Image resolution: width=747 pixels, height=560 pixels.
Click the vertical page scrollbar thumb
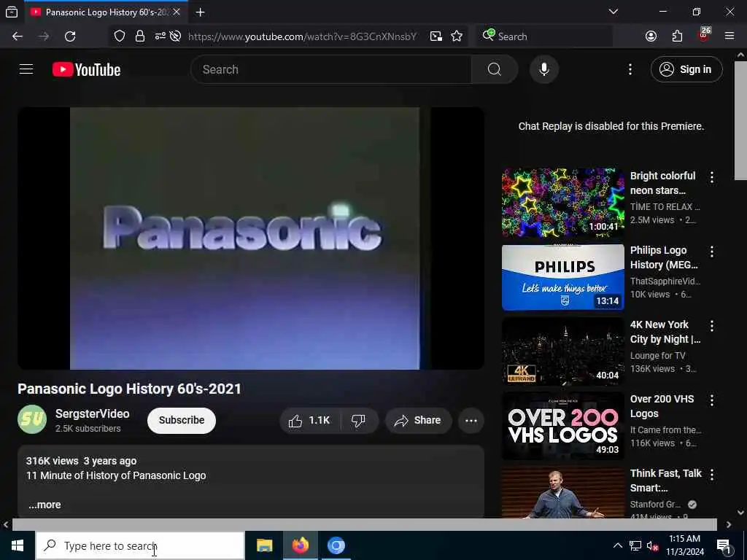pos(740,120)
